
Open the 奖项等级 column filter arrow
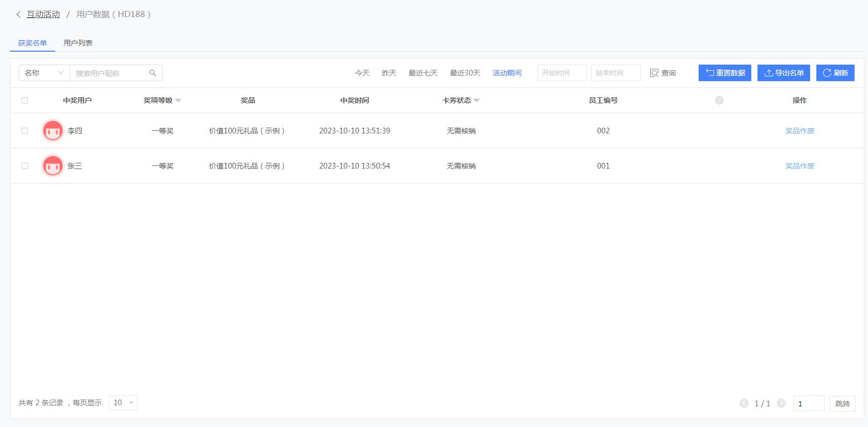178,101
